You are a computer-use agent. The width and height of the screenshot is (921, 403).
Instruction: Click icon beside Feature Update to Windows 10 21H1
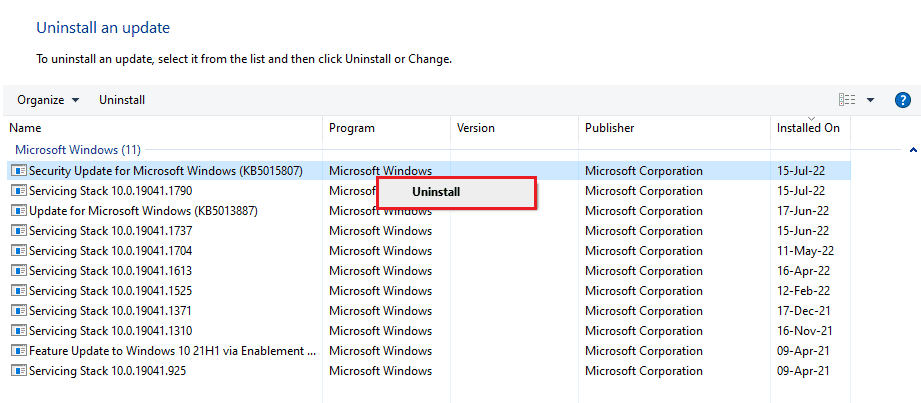pyautogui.click(x=19, y=351)
